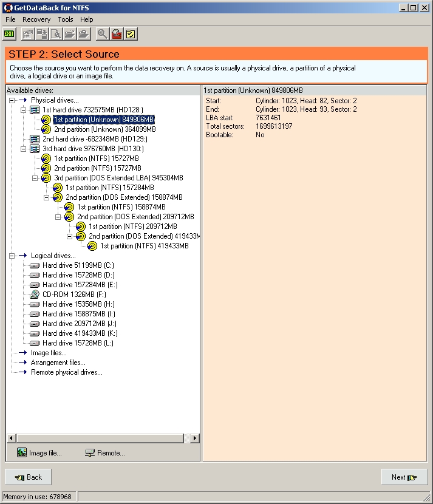The image size is (433, 504).
Task: Click the Next button
Action: [404, 477]
